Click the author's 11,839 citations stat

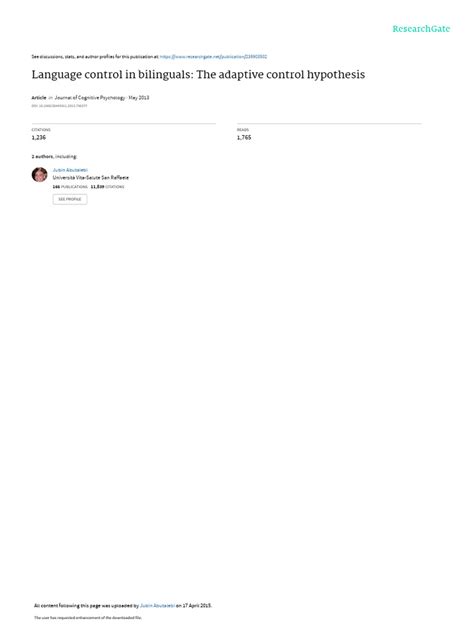point(107,187)
